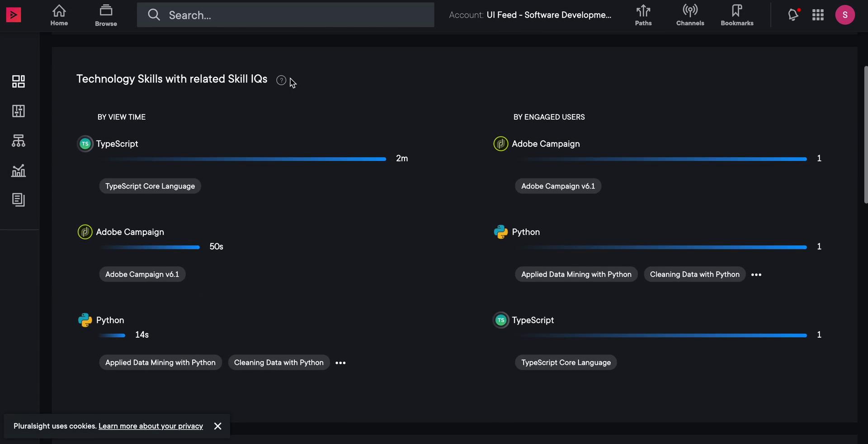Screen dimensions: 868x444
Task: Click the 50s view time value
Action: [x=216, y=246]
